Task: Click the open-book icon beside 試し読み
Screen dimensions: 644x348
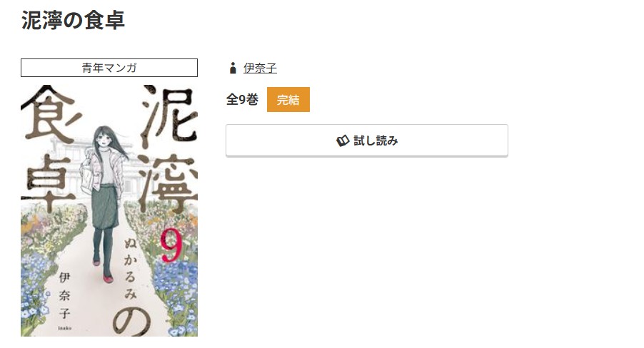Action: (x=343, y=140)
